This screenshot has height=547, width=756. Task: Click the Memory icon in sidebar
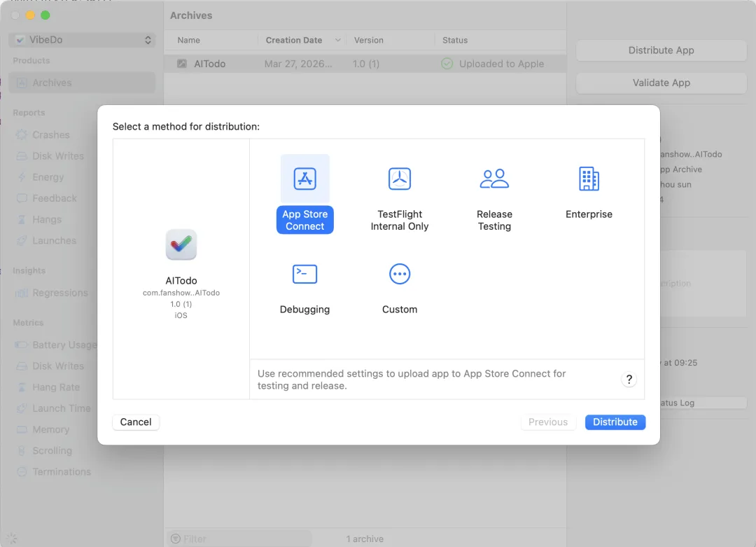[x=22, y=429]
